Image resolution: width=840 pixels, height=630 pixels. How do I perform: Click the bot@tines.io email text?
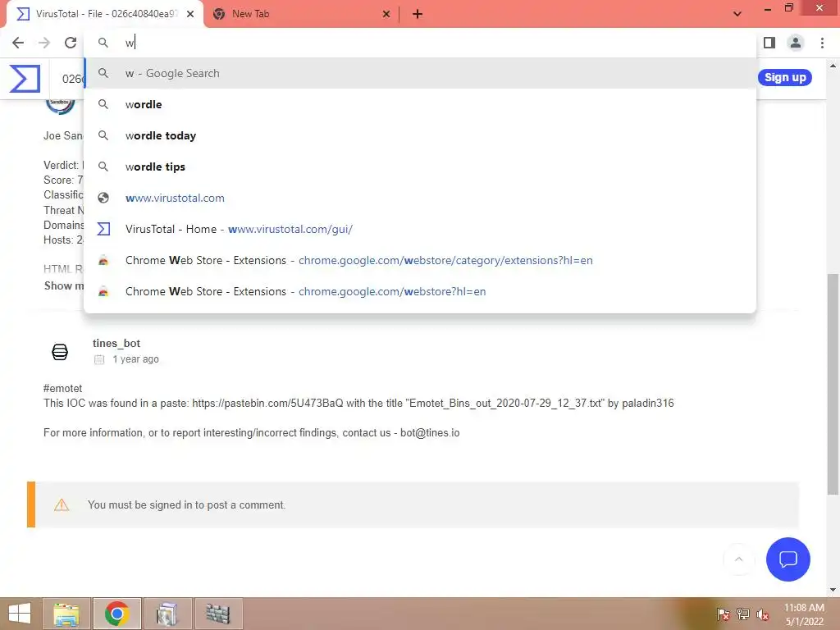pos(430,433)
